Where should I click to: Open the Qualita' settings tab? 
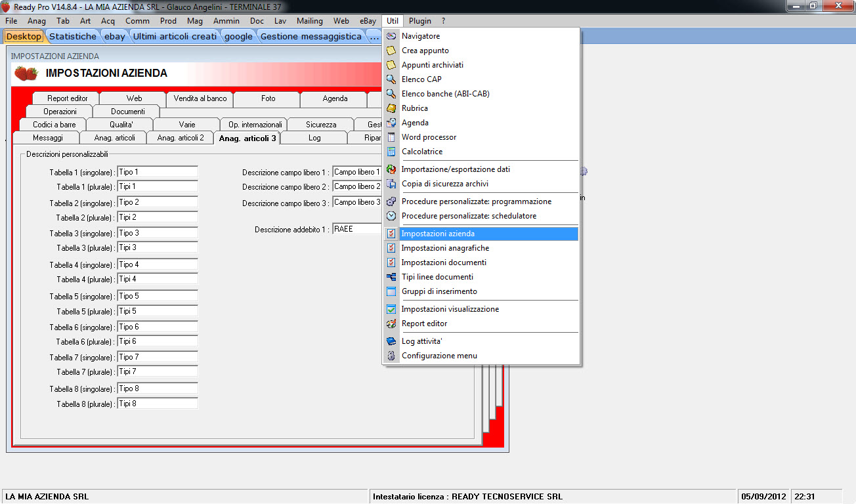(121, 125)
